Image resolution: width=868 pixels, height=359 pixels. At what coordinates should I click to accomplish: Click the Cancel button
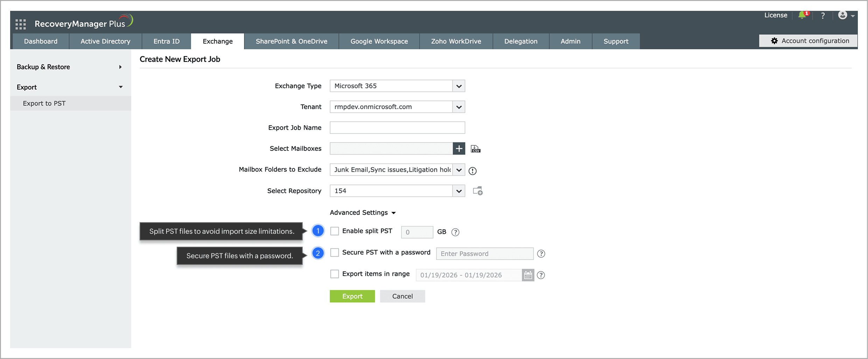point(402,296)
